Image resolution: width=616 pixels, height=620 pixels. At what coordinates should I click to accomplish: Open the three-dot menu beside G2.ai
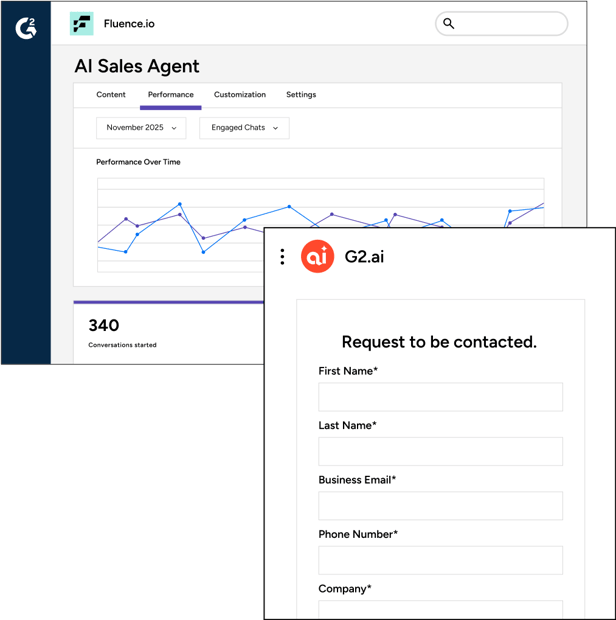pyautogui.click(x=282, y=257)
